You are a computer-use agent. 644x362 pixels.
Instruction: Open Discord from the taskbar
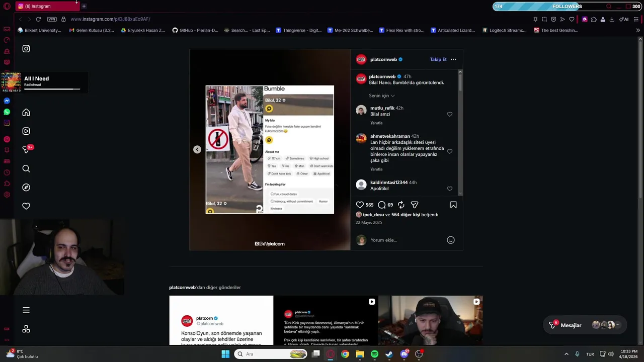pyautogui.click(x=405, y=354)
